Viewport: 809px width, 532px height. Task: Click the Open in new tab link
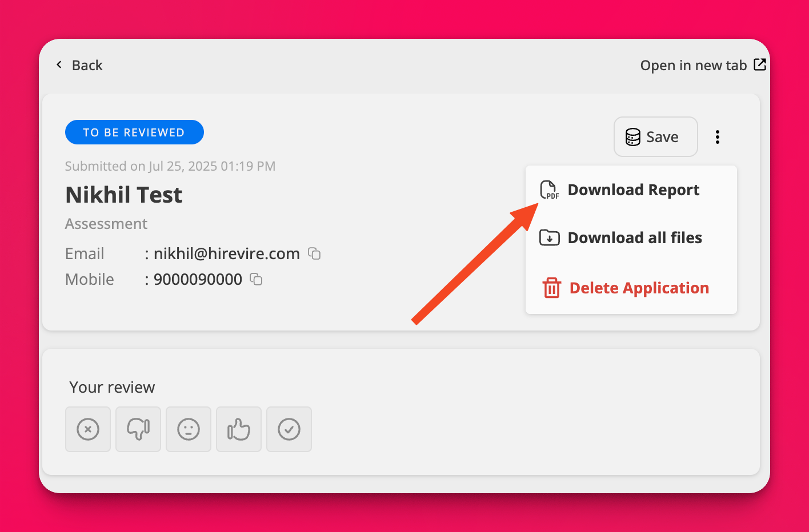[693, 66]
